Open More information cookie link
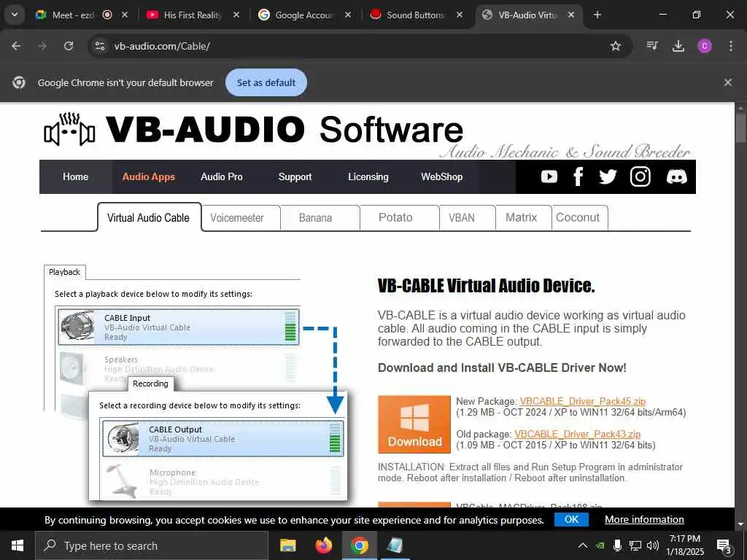Image resolution: width=747 pixels, height=560 pixels. point(644,519)
